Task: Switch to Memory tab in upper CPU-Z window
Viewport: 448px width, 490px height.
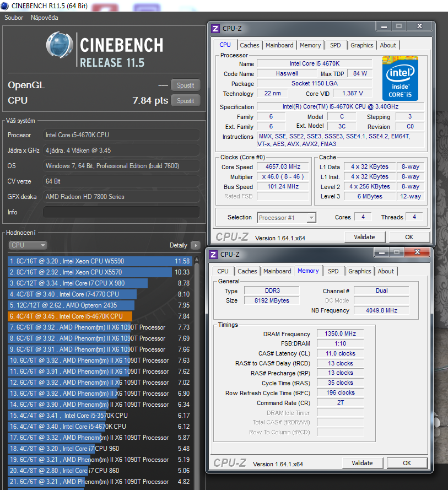Action: pyautogui.click(x=310, y=45)
